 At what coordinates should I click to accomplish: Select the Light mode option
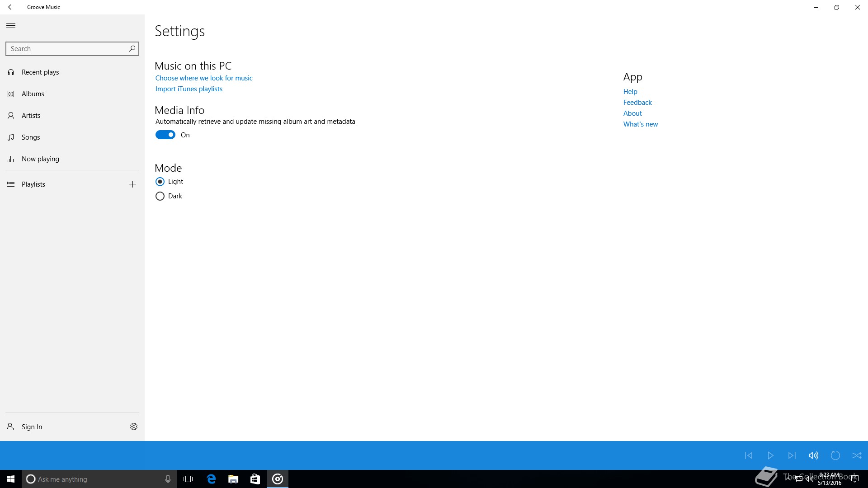pos(160,182)
